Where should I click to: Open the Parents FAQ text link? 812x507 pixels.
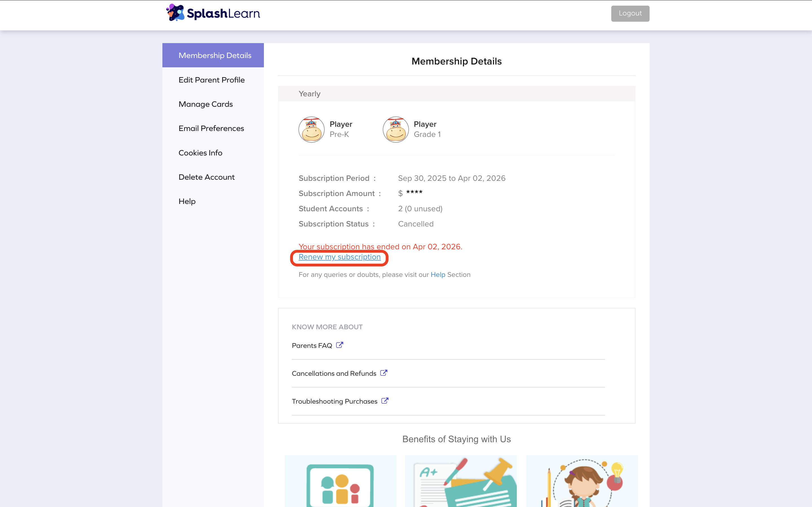tap(312, 345)
